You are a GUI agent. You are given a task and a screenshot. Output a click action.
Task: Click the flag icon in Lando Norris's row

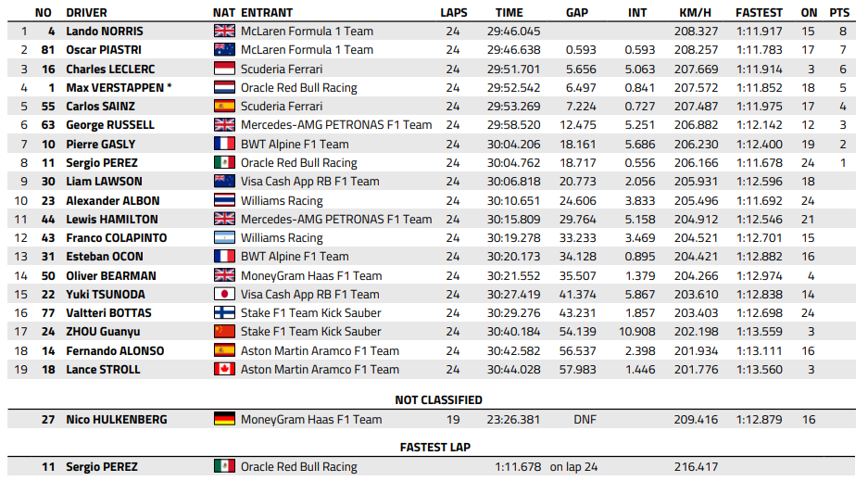(x=224, y=31)
